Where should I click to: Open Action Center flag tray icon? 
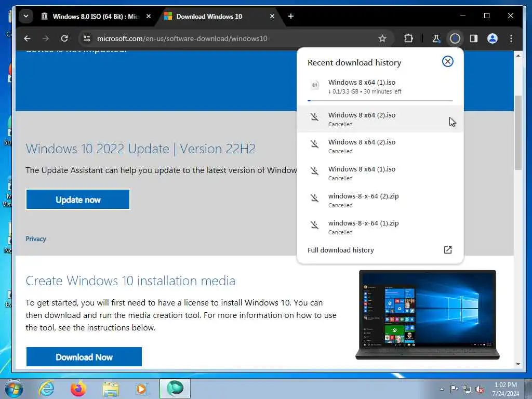(x=454, y=389)
